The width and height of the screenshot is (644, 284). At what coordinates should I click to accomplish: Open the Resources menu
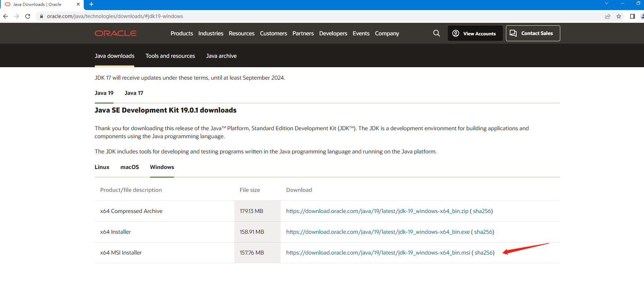click(x=242, y=33)
